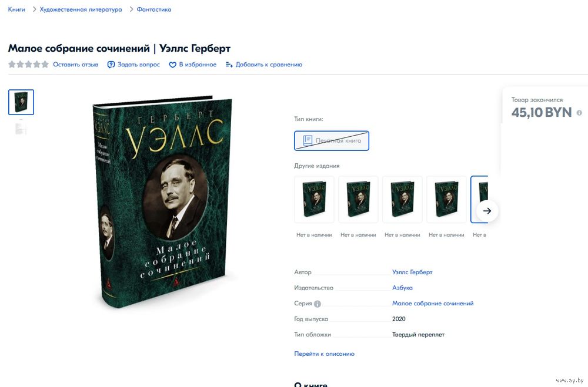
Task: Click the info icon beside 45,10 BYN price
Action: (x=579, y=113)
